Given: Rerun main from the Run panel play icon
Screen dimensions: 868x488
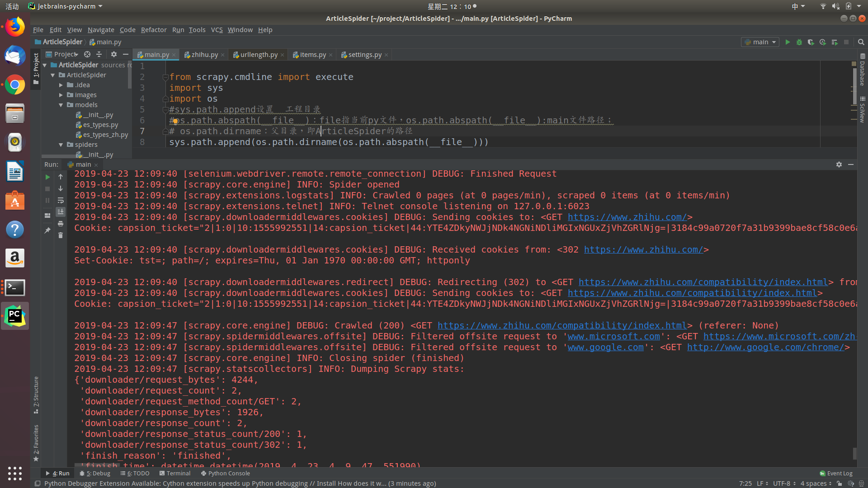Looking at the screenshot, I should coord(47,177).
